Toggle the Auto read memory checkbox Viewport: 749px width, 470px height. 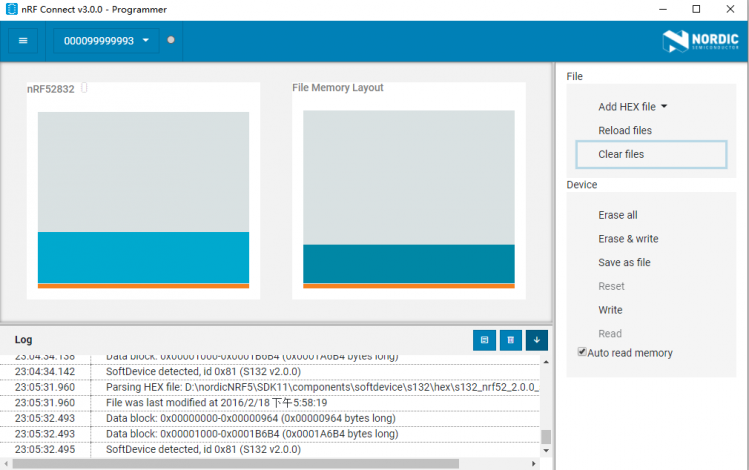582,352
